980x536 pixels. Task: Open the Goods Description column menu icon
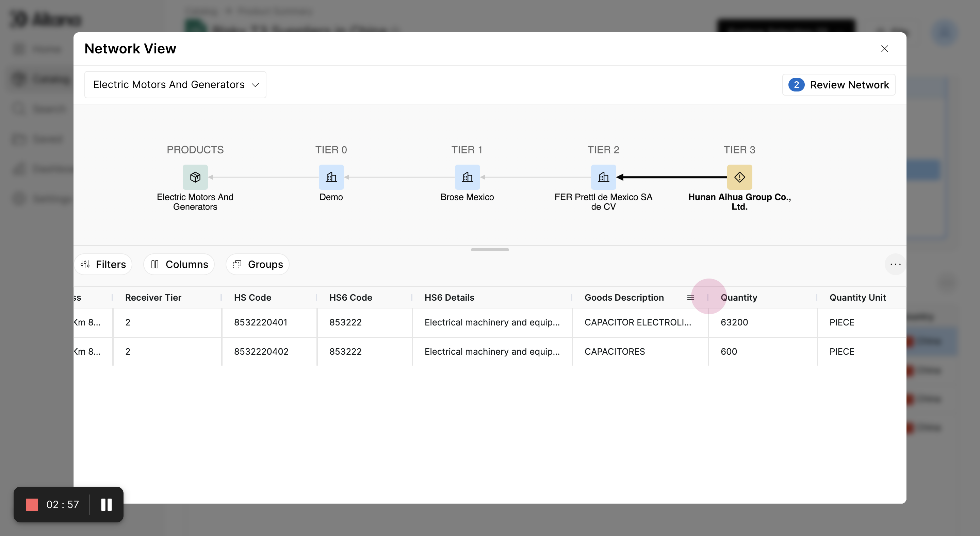[690, 297]
